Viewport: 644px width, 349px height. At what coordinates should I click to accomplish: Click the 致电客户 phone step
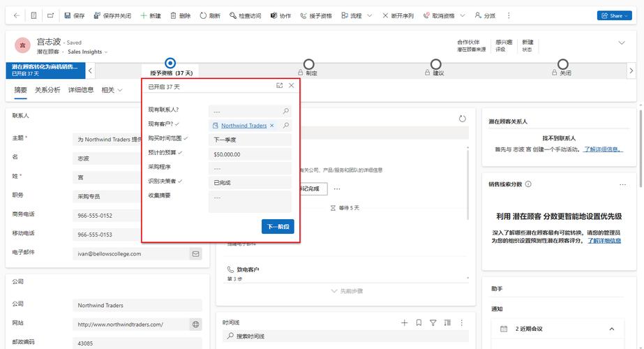[x=244, y=269]
